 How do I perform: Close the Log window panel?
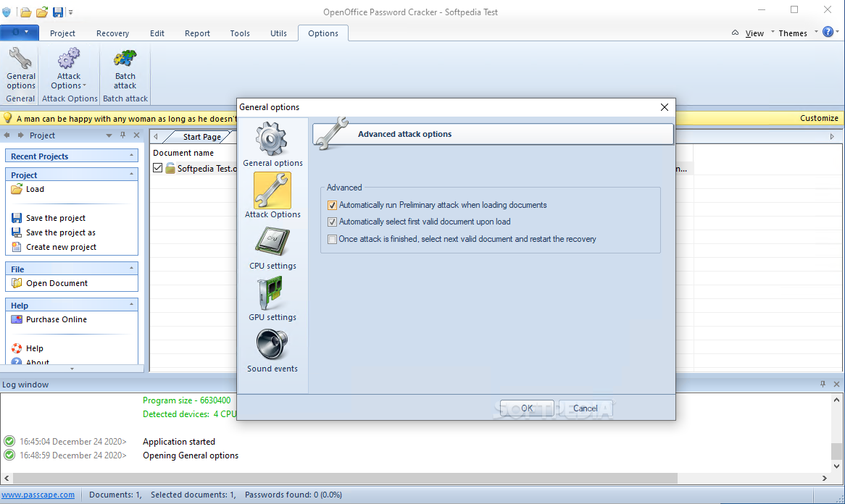[x=836, y=384]
